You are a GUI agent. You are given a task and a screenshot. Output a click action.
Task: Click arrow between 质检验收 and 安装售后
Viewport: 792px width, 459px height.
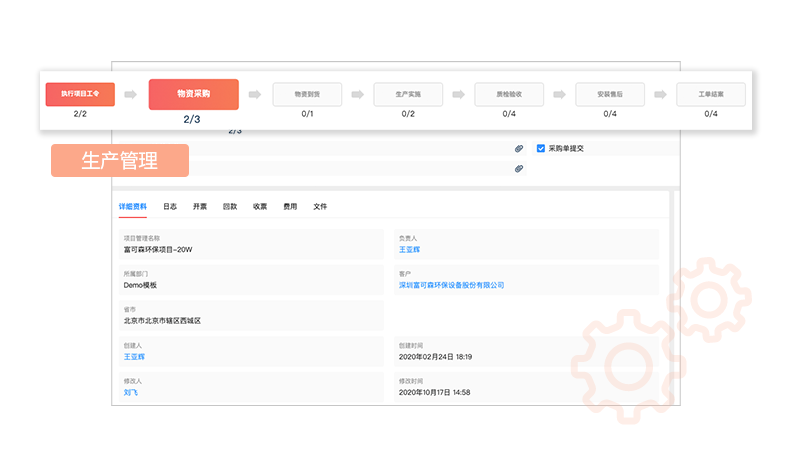click(x=559, y=95)
